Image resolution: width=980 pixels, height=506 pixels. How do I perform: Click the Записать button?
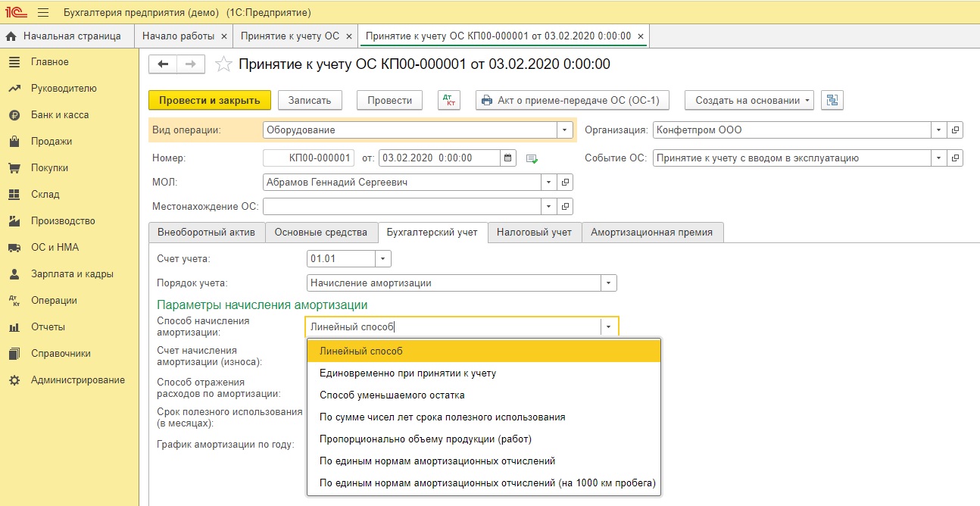click(x=310, y=100)
